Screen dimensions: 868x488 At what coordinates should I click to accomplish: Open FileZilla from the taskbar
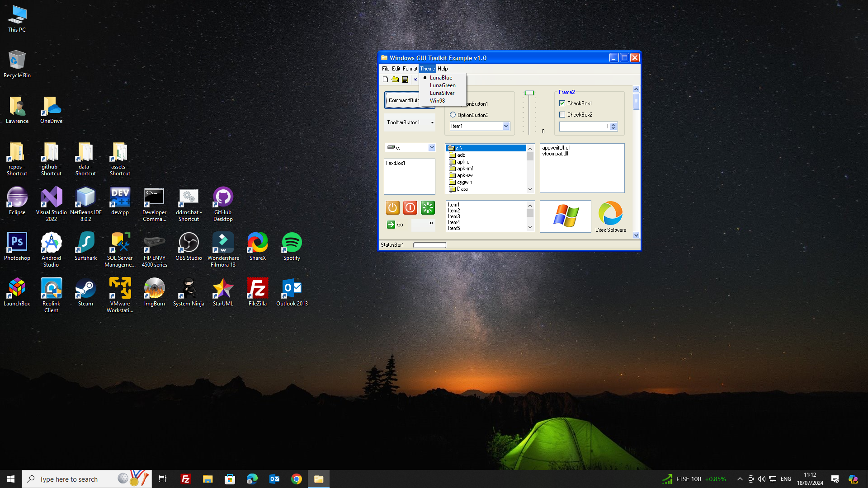point(185,479)
